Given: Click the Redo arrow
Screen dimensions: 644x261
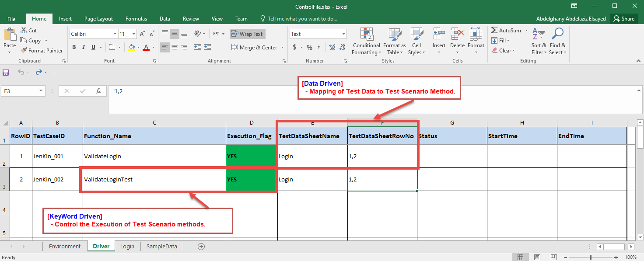Looking at the screenshot, I should click(x=39, y=73).
